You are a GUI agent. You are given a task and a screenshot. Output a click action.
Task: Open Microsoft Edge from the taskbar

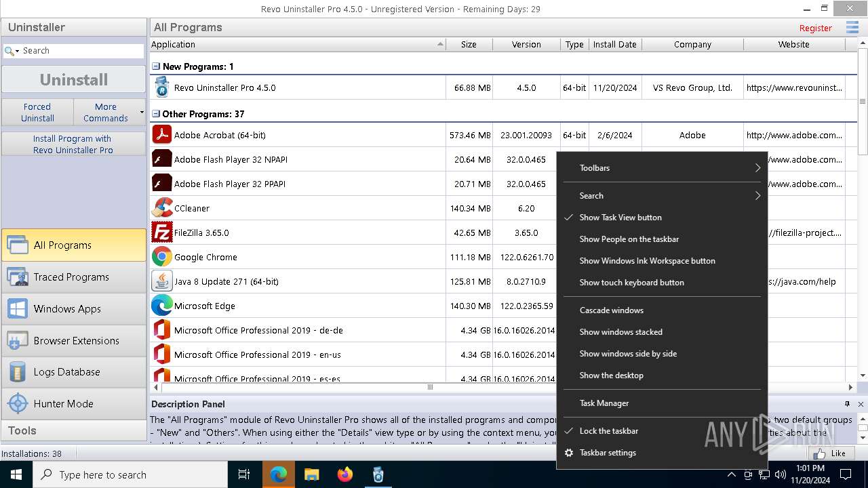tap(279, 474)
